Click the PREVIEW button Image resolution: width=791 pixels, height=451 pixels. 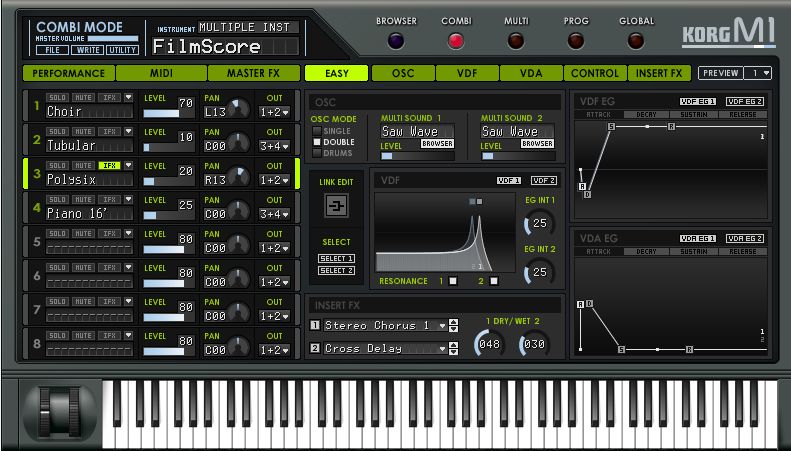point(721,73)
